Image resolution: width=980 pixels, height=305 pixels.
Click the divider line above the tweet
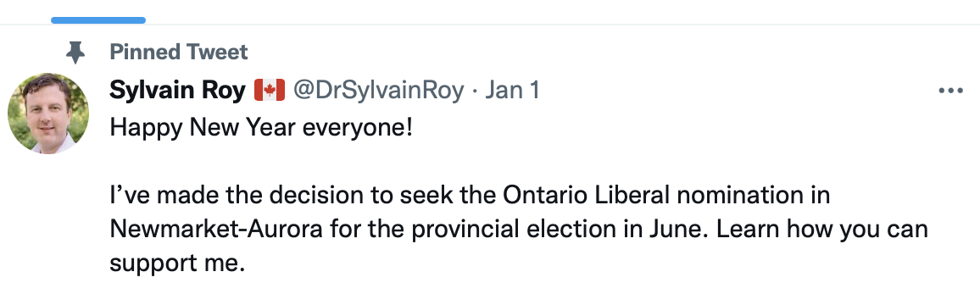tap(490, 25)
